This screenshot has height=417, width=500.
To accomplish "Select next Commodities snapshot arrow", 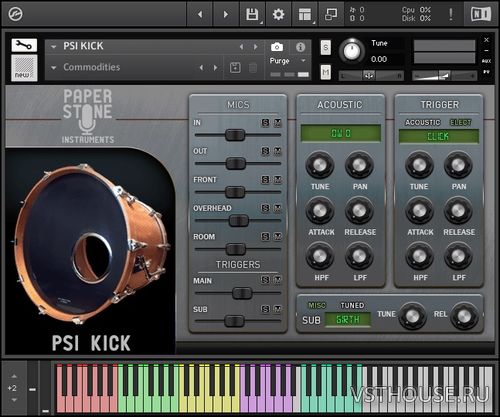I will point(215,68).
